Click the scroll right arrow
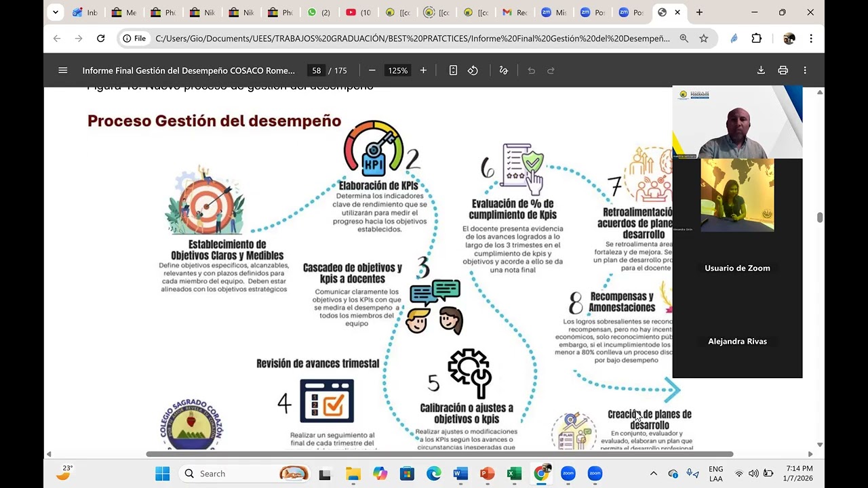868x488 pixels. coord(810,454)
